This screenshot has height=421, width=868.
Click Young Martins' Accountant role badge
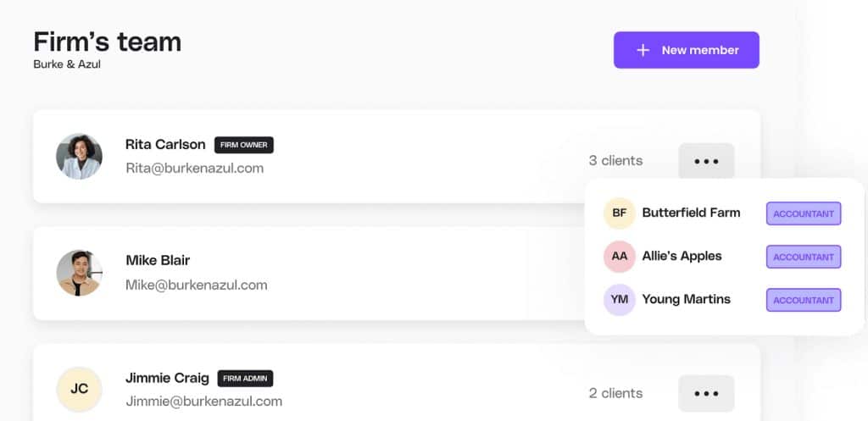804,300
